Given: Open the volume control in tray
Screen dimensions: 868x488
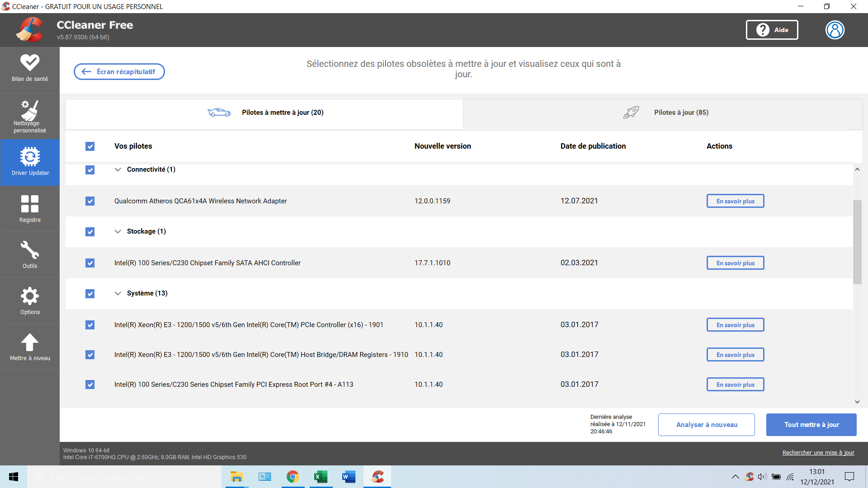Looking at the screenshot, I should (x=763, y=477).
